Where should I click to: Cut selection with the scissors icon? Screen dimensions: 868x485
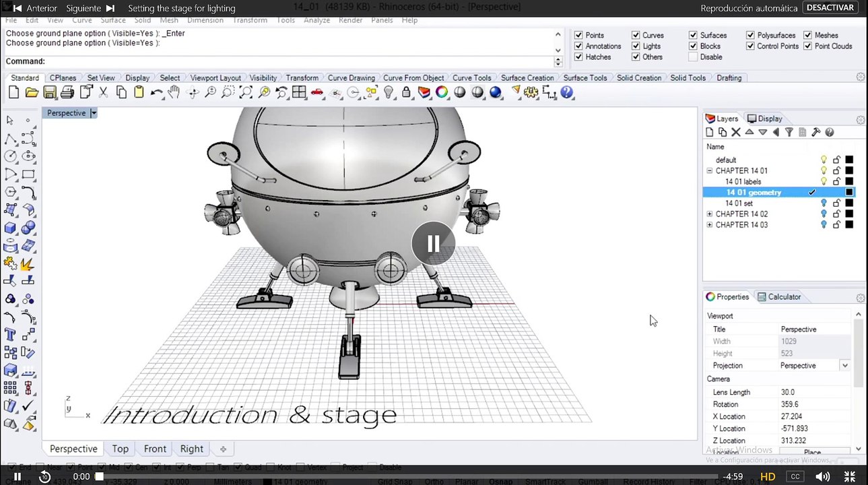click(104, 92)
